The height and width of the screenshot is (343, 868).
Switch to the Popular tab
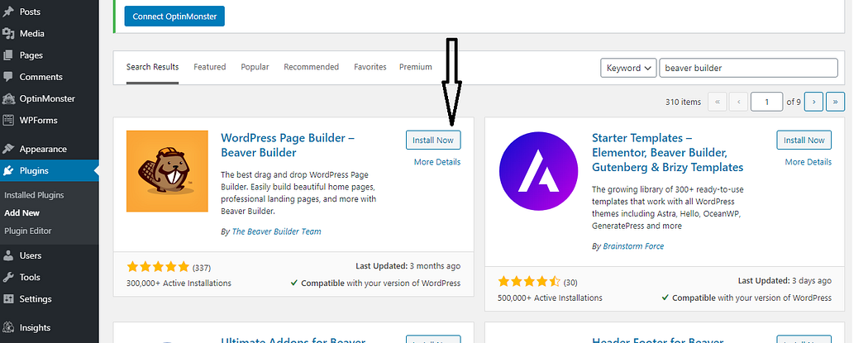[255, 67]
